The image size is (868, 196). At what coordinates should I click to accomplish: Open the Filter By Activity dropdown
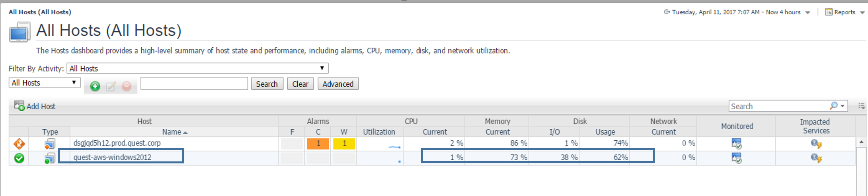pyautogui.click(x=197, y=68)
